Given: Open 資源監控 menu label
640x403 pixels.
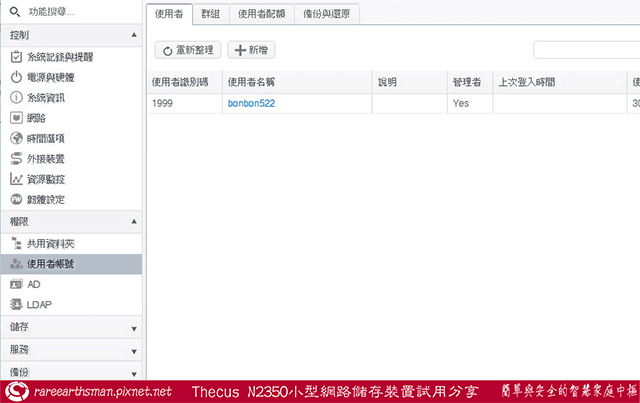Looking at the screenshot, I should 46,179.
